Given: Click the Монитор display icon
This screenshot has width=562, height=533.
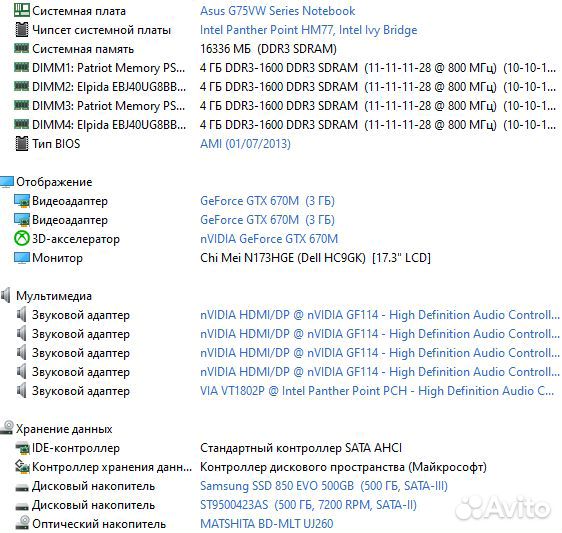Looking at the screenshot, I should point(22,258).
